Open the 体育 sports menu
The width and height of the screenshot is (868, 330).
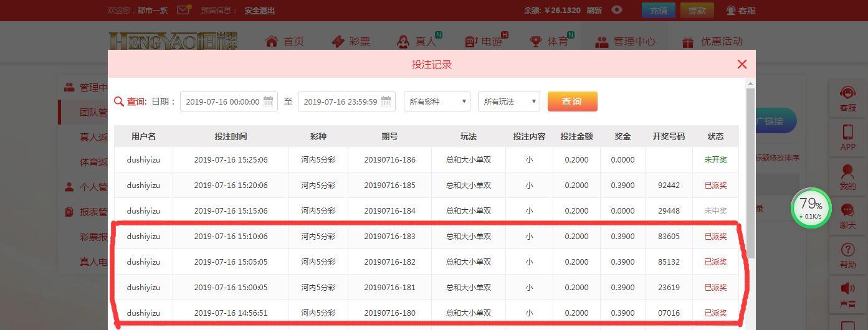pyautogui.click(x=551, y=42)
